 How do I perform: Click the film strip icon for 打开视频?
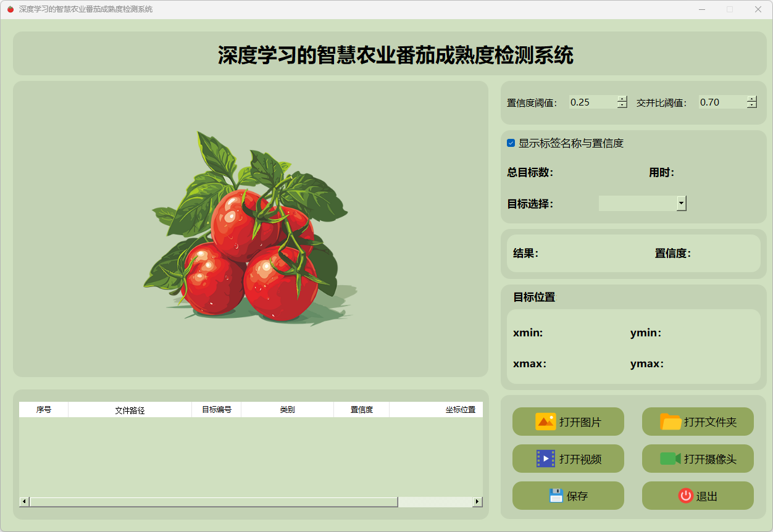click(x=545, y=459)
